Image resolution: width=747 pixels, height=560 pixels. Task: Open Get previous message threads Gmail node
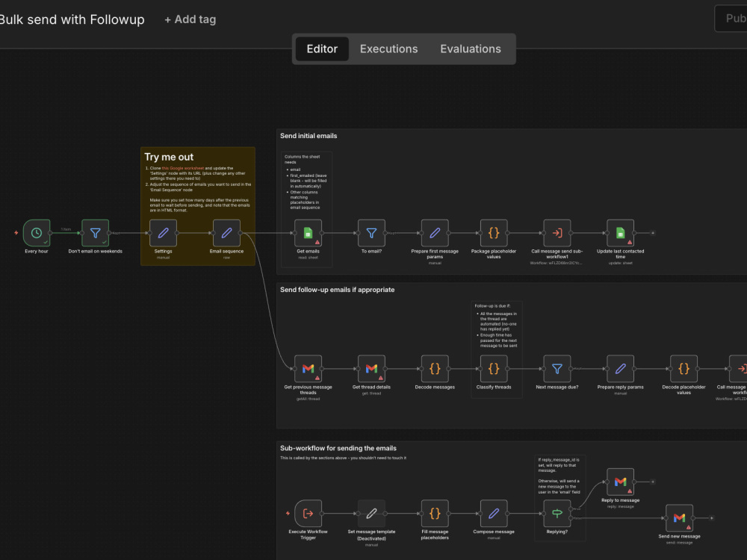point(308,369)
